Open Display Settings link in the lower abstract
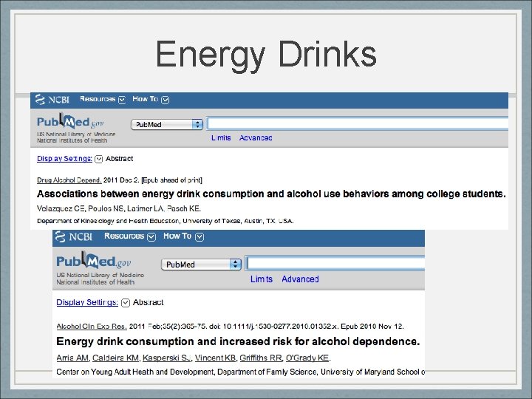This screenshot has width=532, height=399. 87,302
